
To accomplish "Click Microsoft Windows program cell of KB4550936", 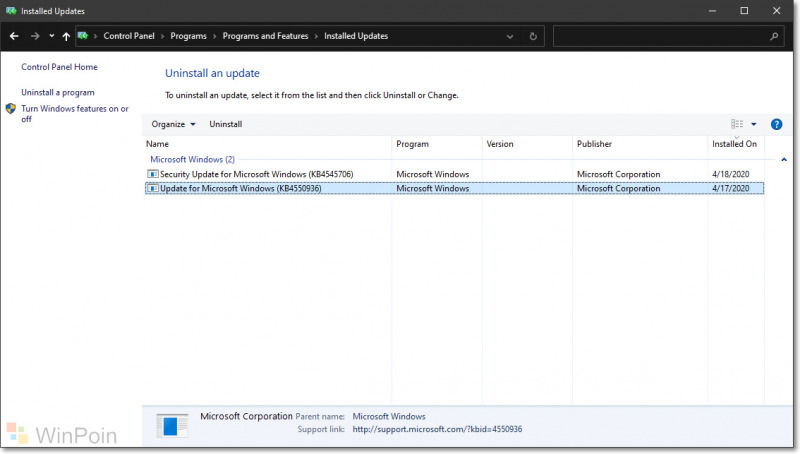I will tap(433, 188).
